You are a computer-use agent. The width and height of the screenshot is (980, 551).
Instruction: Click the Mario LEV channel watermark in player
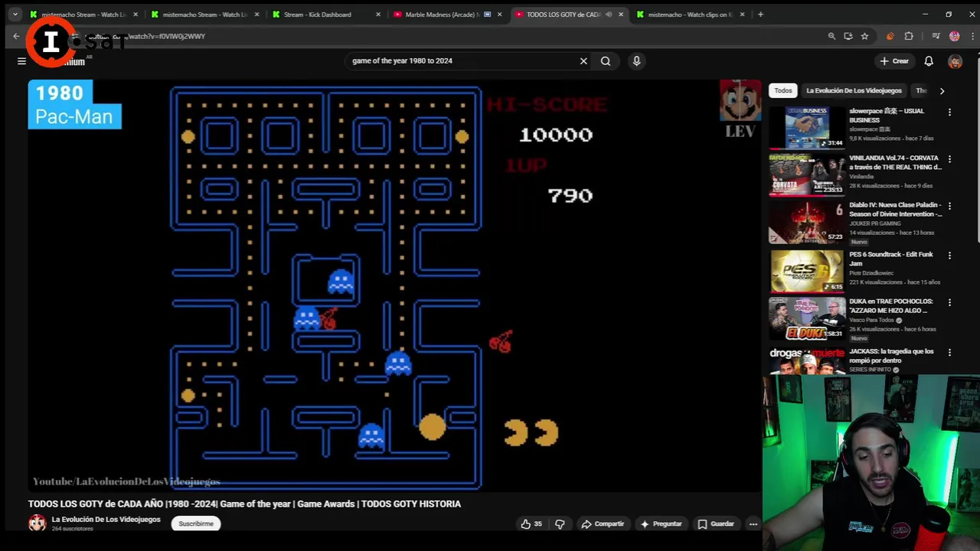[x=740, y=109]
